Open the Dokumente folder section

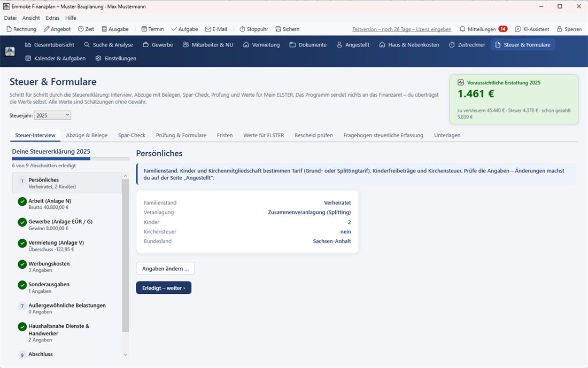click(308, 44)
